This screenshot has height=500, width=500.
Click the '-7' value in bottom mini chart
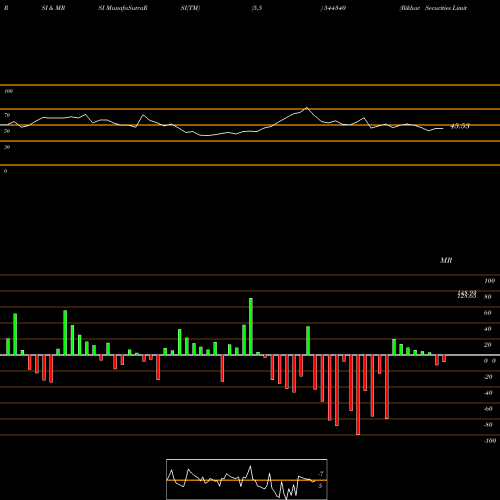coord(321,473)
